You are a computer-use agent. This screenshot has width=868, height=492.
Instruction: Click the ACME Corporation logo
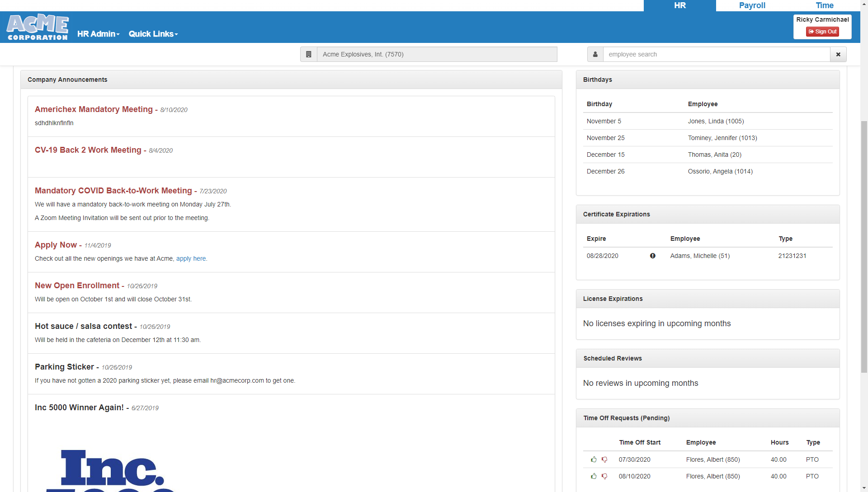click(37, 27)
